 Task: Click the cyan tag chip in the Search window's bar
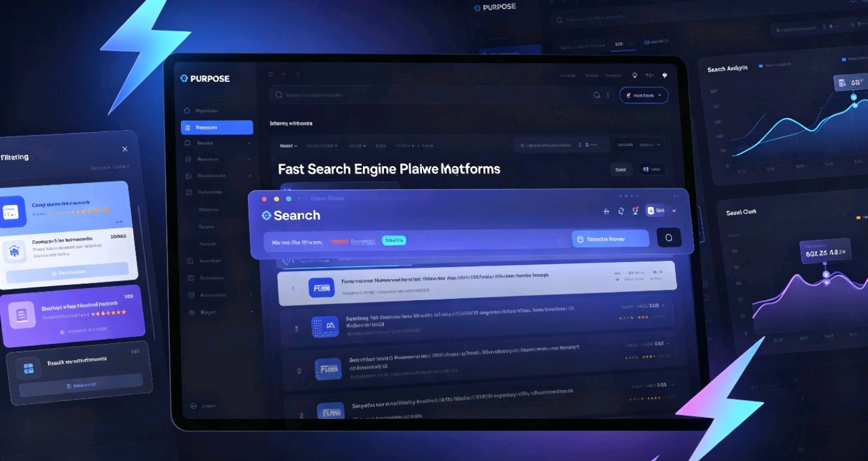[x=394, y=240]
